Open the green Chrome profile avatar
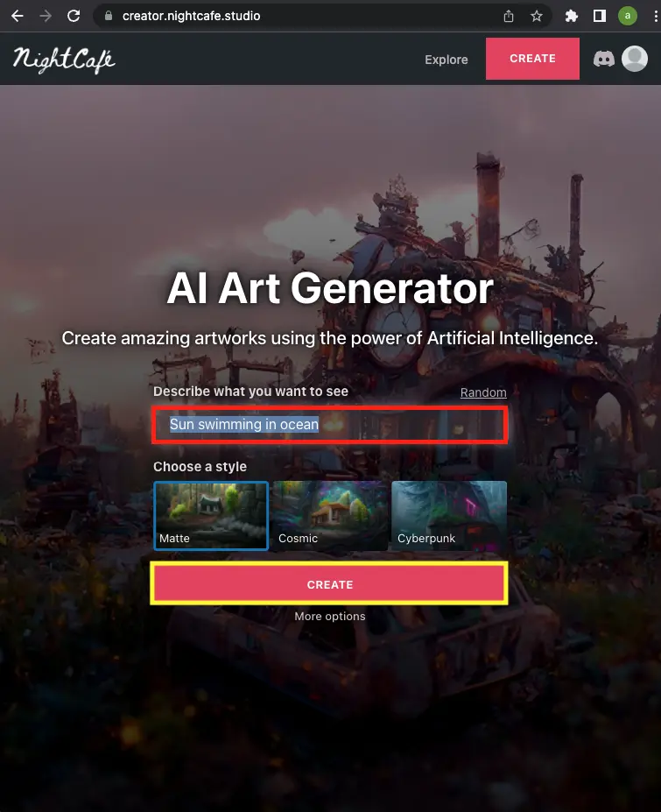This screenshot has width=661, height=812. coord(628,16)
